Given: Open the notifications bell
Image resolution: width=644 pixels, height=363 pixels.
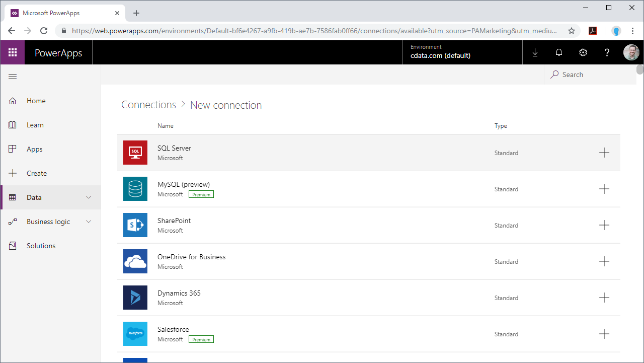Looking at the screenshot, I should click(559, 52).
